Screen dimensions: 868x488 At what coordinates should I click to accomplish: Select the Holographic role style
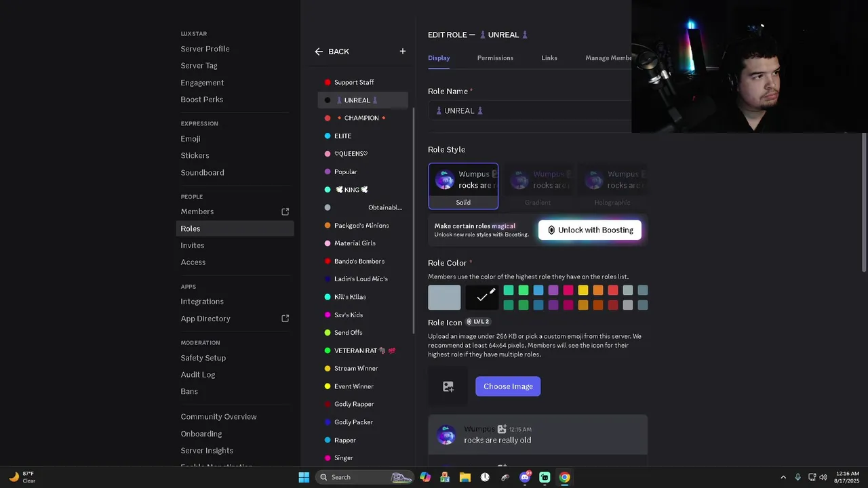pyautogui.click(x=612, y=186)
